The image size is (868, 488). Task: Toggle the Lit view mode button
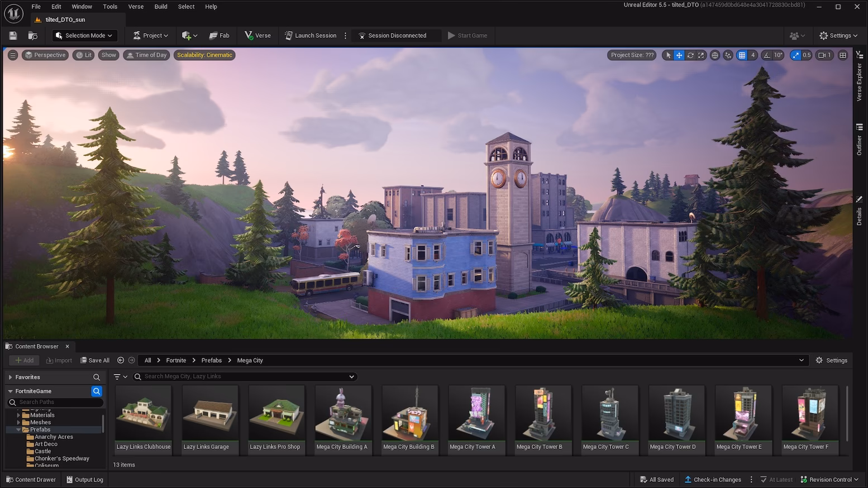click(83, 55)
